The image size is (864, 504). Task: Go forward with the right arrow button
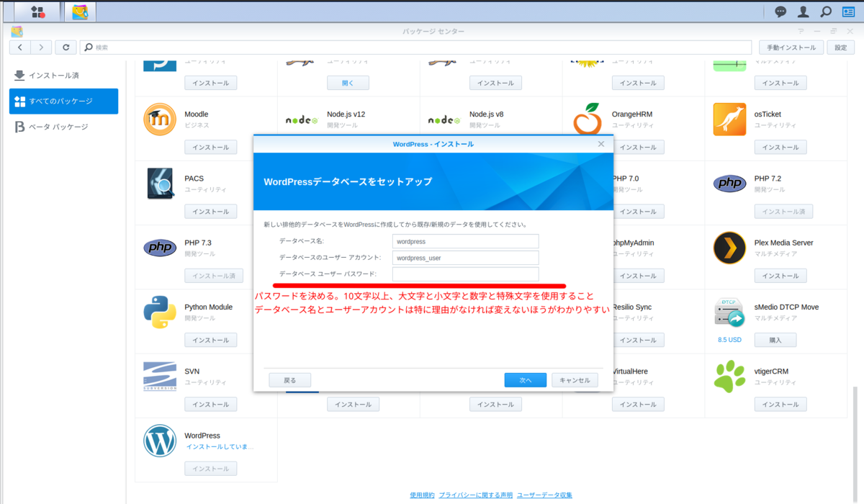41,47
